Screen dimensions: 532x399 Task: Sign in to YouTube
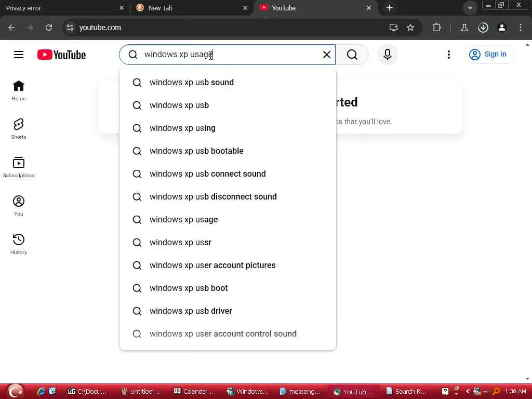click(x=488, y=54)
